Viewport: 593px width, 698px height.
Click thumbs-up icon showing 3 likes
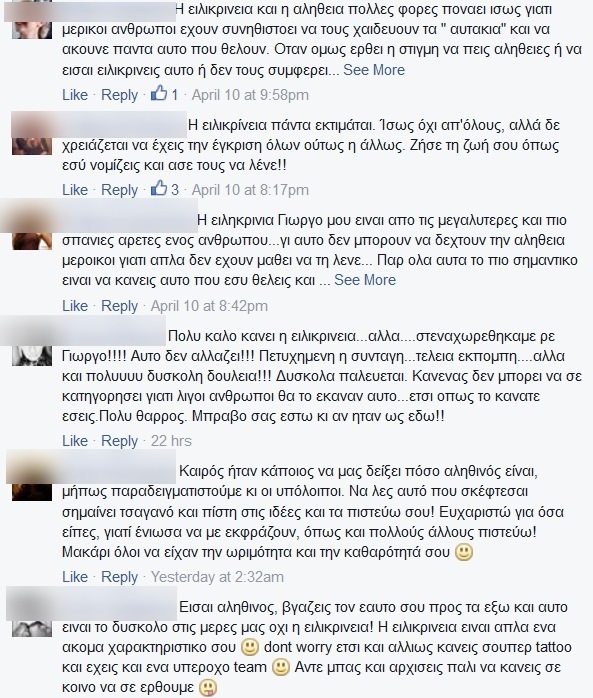click(x=159, y=189)
